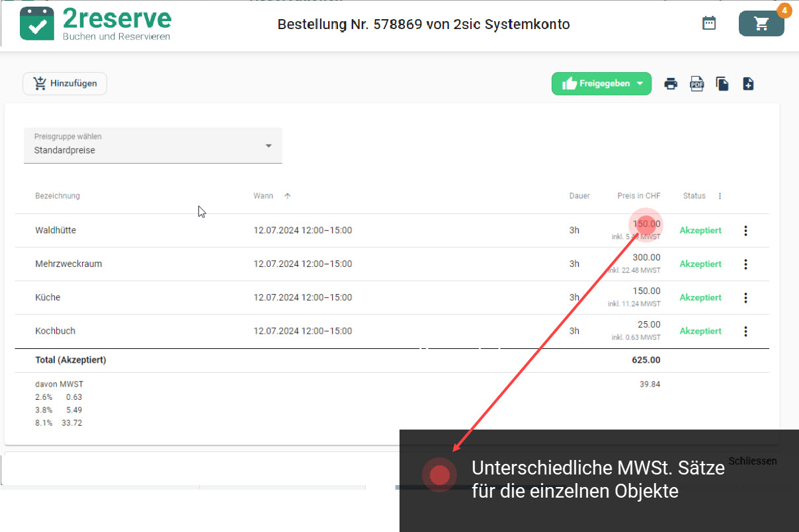799x532 pixels.
Task: Open the three-dot menu for Waldhütte
Action: pos(745,230)
